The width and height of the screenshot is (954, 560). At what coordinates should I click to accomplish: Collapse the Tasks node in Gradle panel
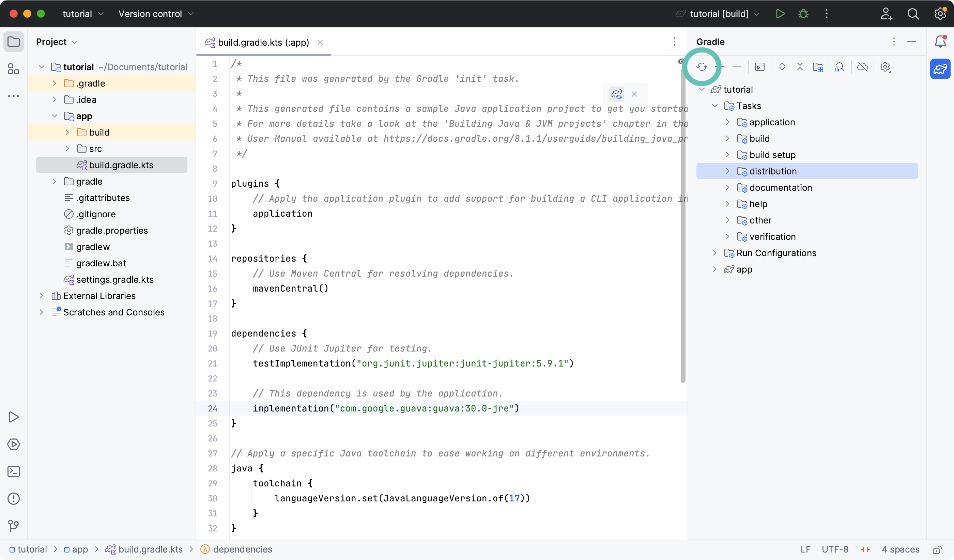tap(714, 106)
